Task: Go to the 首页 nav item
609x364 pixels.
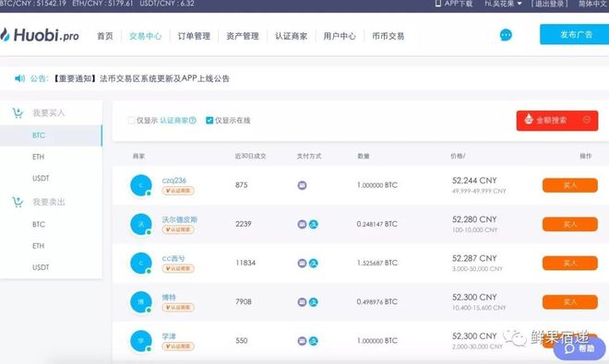Action: 105,36
